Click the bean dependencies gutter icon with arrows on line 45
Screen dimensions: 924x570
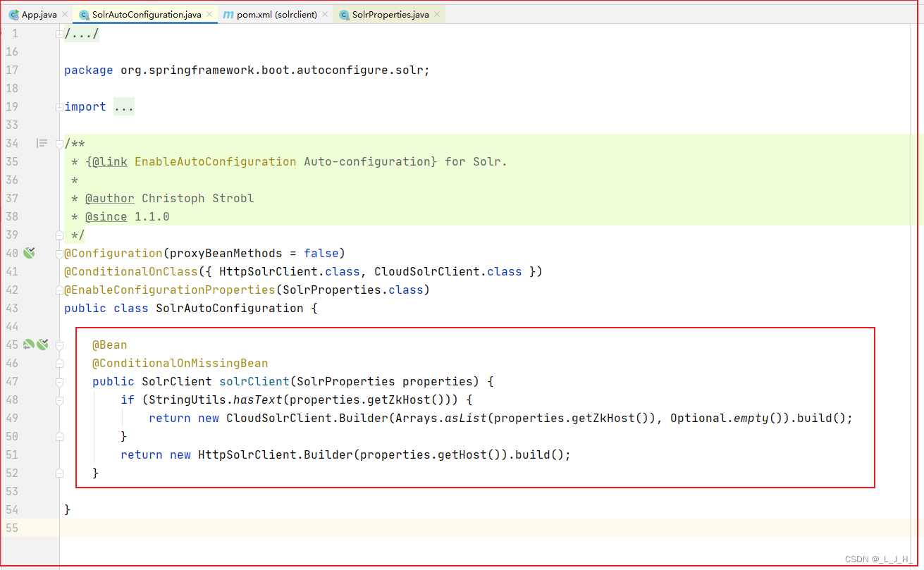point(28,345)
